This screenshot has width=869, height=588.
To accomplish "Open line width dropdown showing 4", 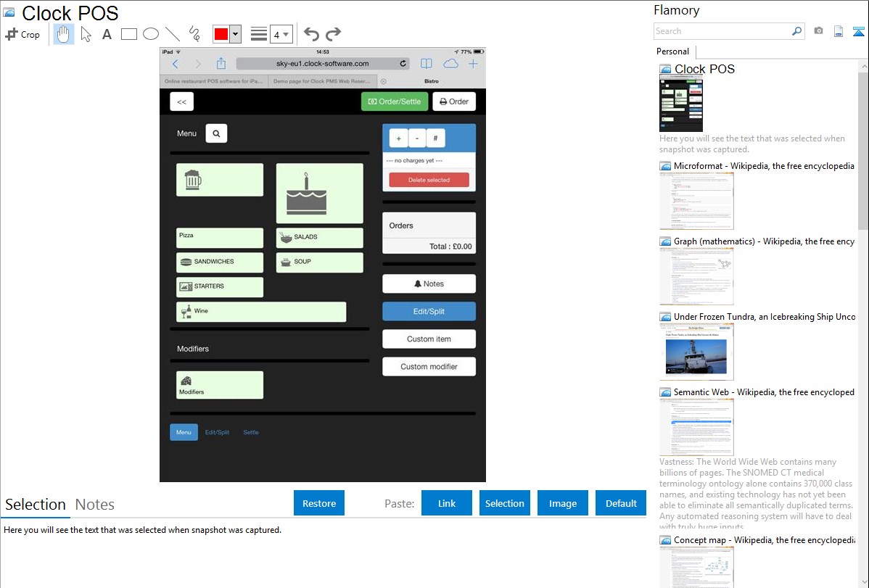I will (281, 34).
